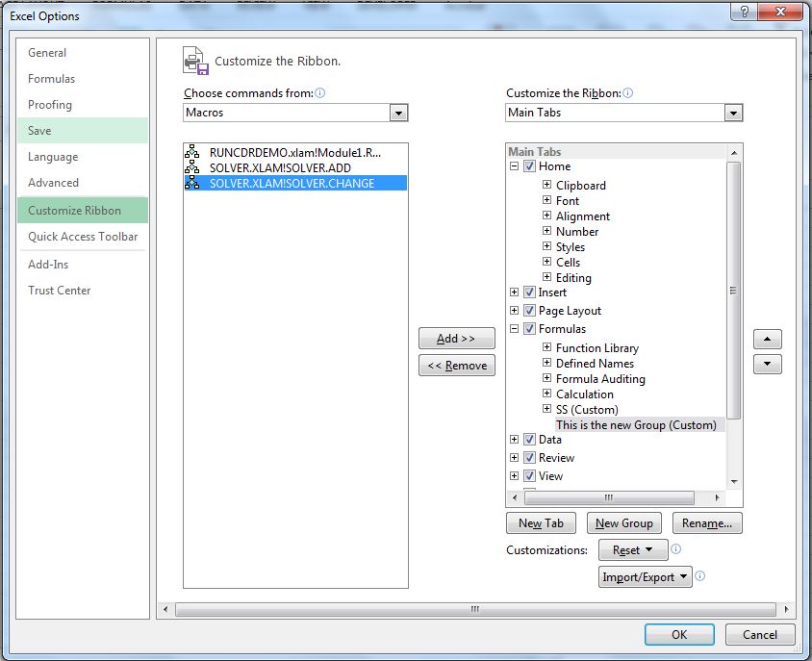Expand the Defined Names group
812x661 pixels.
546,363
